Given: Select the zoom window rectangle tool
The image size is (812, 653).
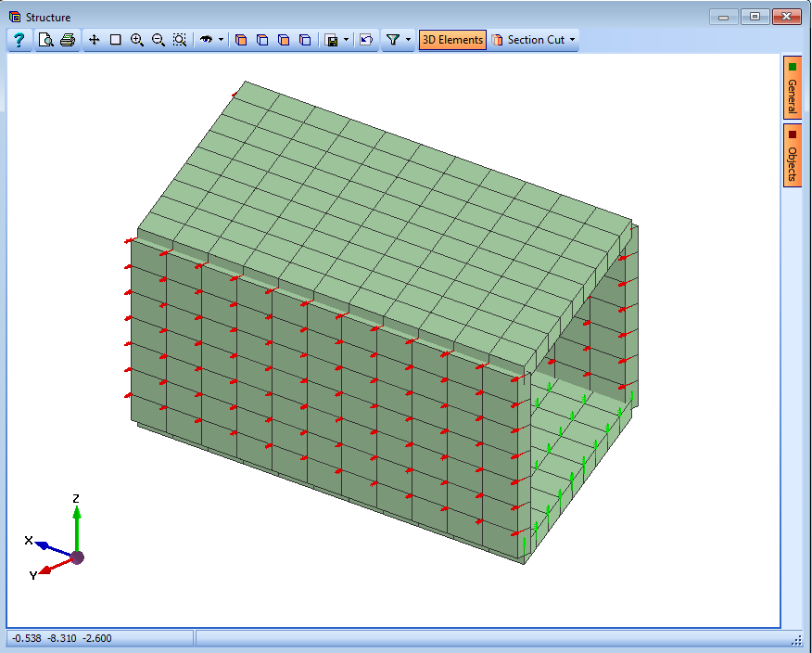Looking at the screenshot, I should [116, 40].
